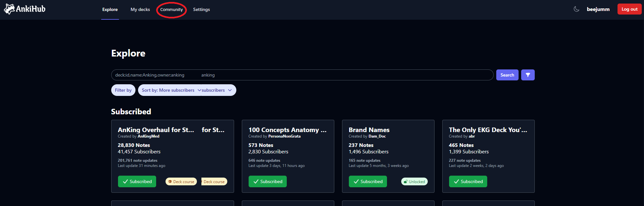This screenshot has height=206, width=644.
Task: Open the Brand Names deck title
Action: 369,130
